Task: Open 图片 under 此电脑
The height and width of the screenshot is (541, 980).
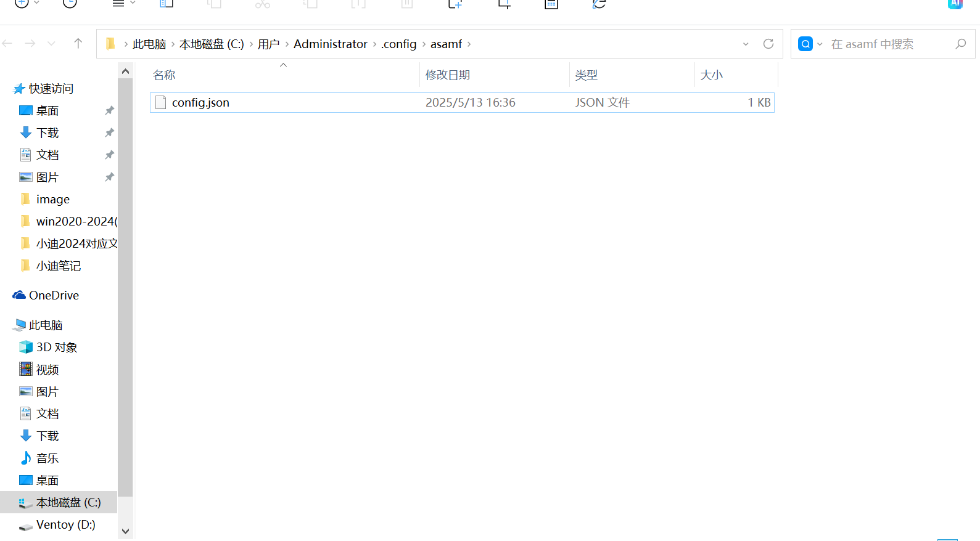Action: (x=47, y=392)
